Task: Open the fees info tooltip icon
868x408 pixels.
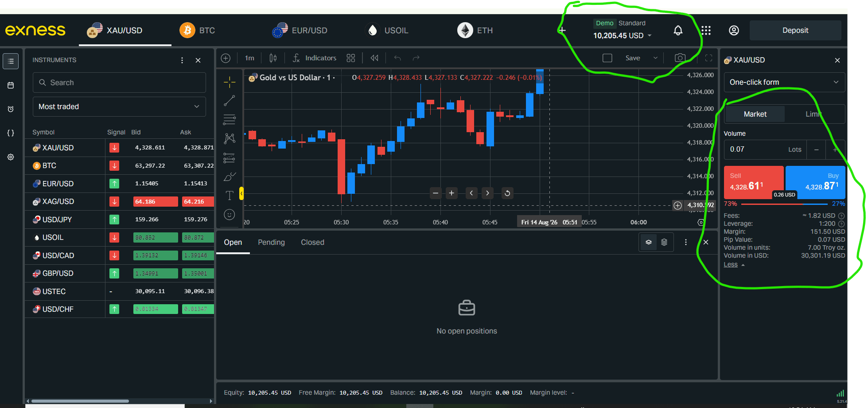Action: [x=841, y=216]
